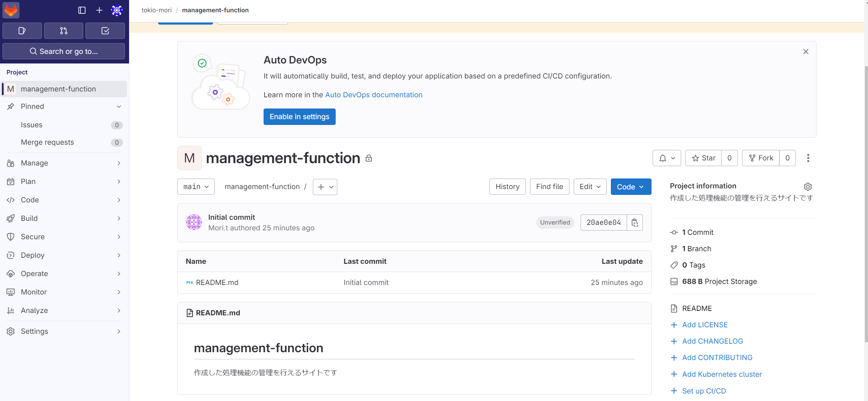The height and width of the screenshot is (401, 868).
Task: Open your profile avatar menu
Action: coord(116,10)
